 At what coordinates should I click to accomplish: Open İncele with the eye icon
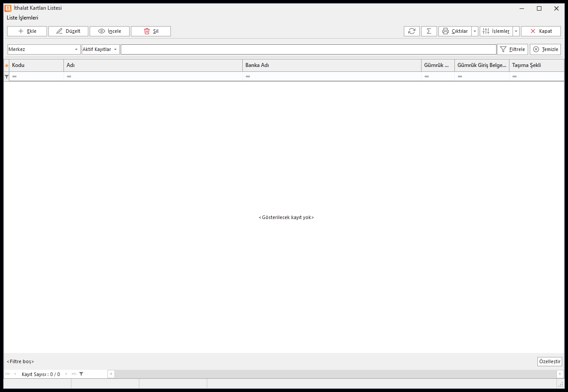tap(110, 31)
